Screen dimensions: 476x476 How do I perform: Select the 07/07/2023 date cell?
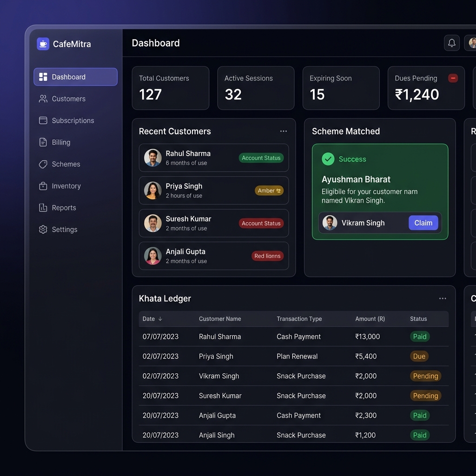click(160, 337)
